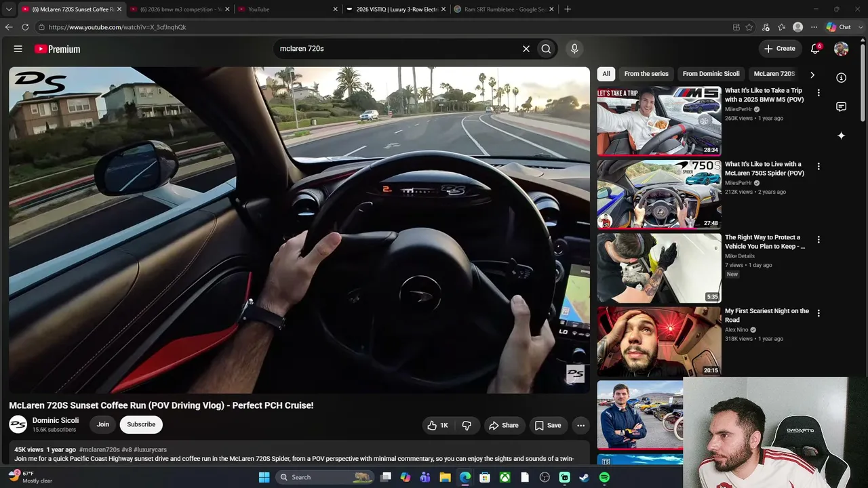Image resolution: width=868 pixels, height=488 pixels.
Task: Subscribe to Dominic Sicoli
Action: (141, 424)
